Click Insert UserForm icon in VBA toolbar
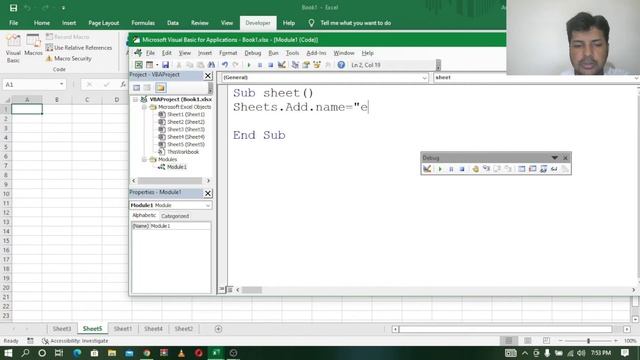 (149, 65)
